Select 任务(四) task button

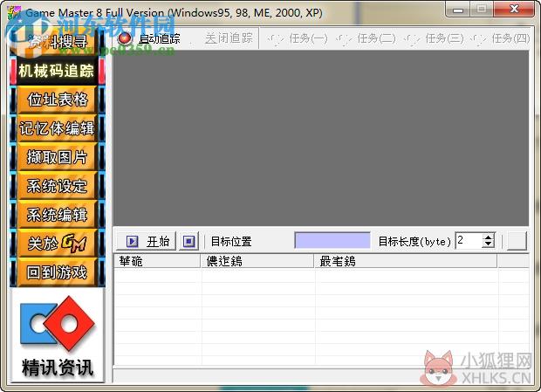coord(500,38)
